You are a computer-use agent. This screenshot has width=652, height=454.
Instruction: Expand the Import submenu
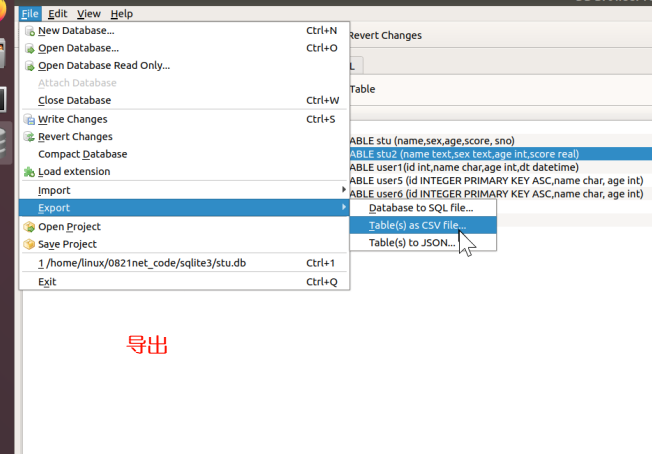pyautogui.click(x=184, y=190)
